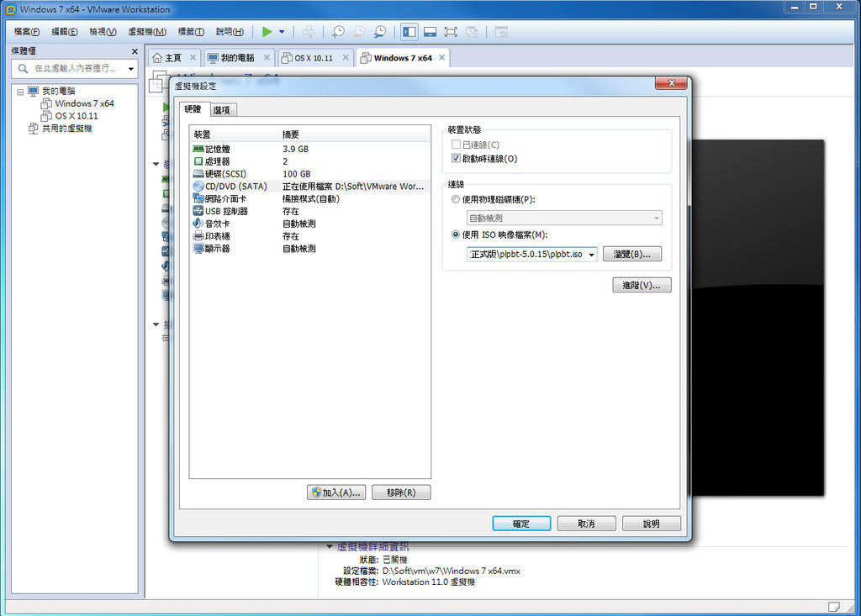Open the snapshot manager toolbar icon

tap(379, 32)
